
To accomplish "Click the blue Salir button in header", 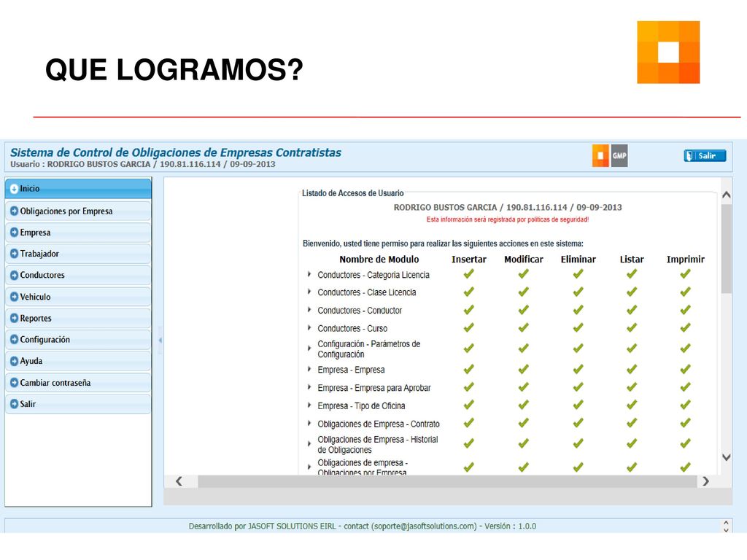I will coord(705,156).
